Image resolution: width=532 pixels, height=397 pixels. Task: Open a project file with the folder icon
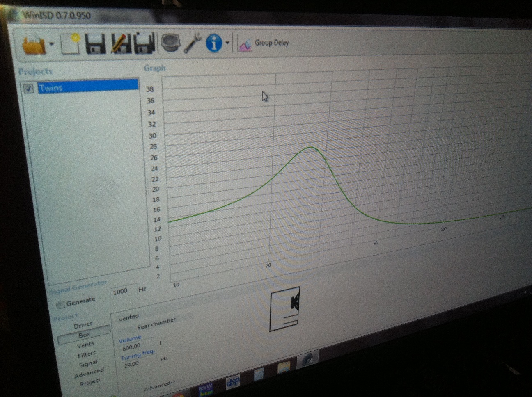point(34,45)
